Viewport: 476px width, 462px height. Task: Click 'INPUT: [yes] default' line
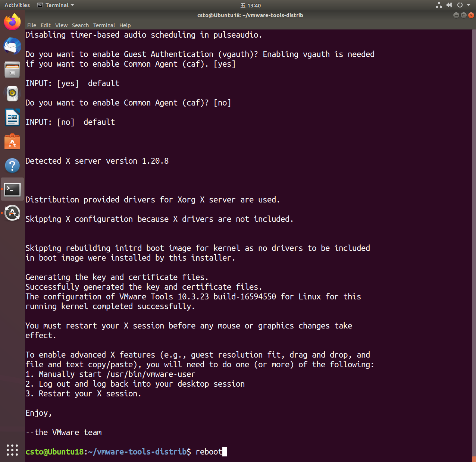tap(72, 83)
